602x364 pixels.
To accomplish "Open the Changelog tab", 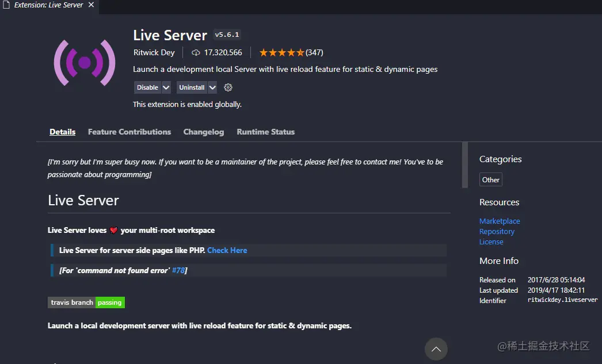I will [x=204, y=132].
